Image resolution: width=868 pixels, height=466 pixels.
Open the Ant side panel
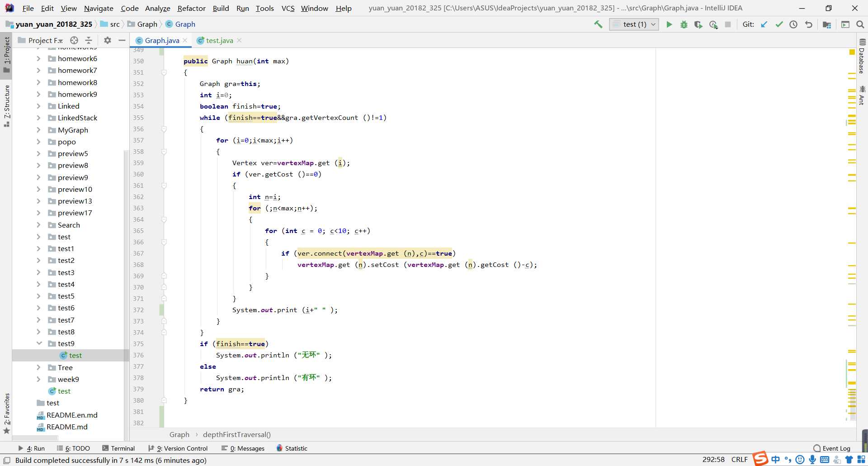[862, 95]
